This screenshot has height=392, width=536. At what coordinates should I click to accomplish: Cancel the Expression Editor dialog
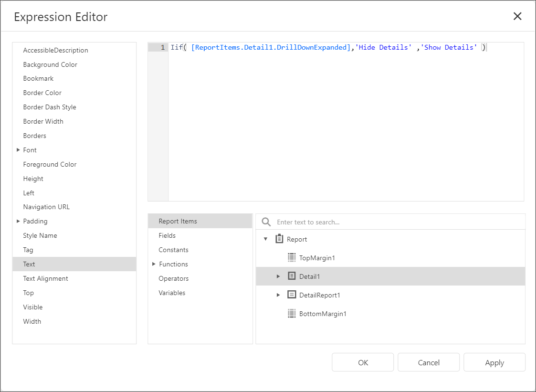428,362
